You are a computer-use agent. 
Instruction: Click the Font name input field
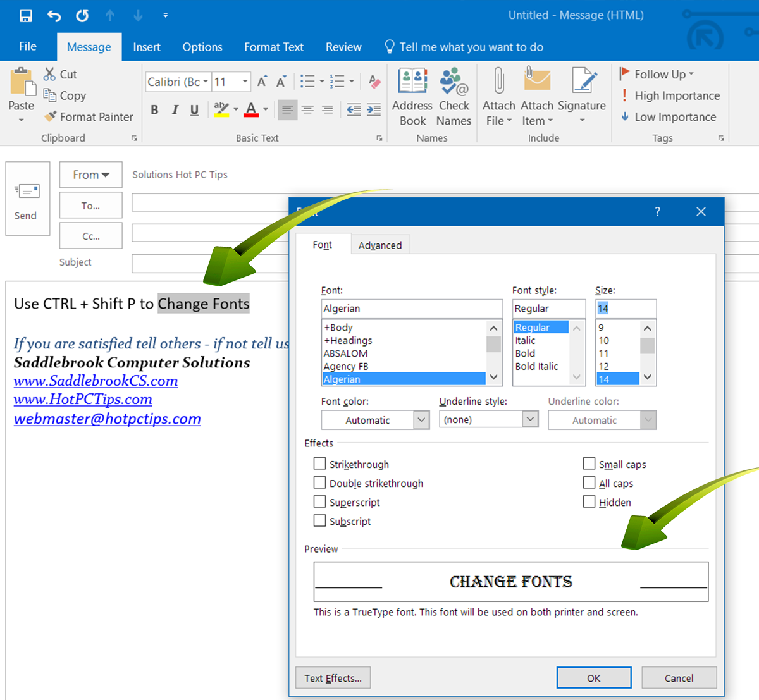point(412,309)
